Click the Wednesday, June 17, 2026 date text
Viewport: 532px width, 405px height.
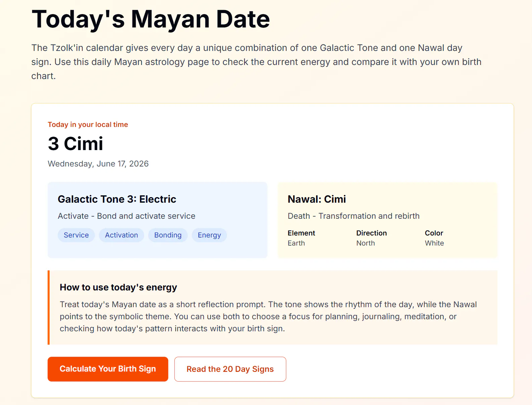[98, 164]
